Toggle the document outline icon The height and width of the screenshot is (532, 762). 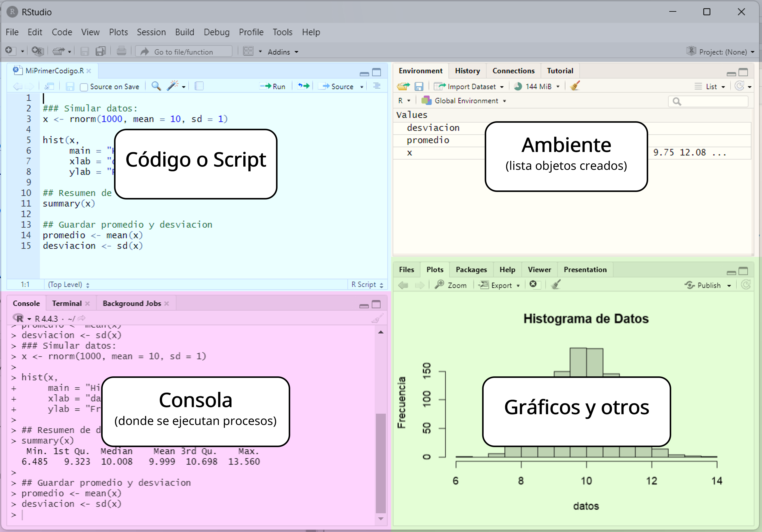377,86
